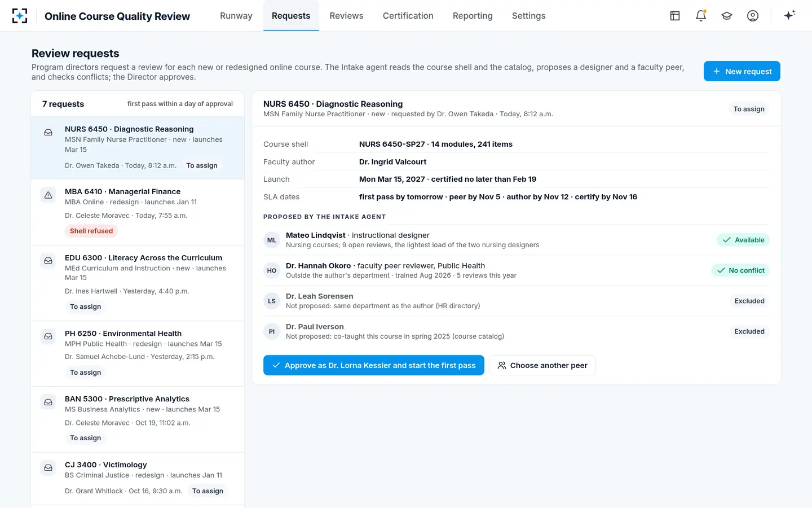Click the Online Course Quality Review logo icon
The height and width of the screenshot is (508, 812).
coord(20,16)
